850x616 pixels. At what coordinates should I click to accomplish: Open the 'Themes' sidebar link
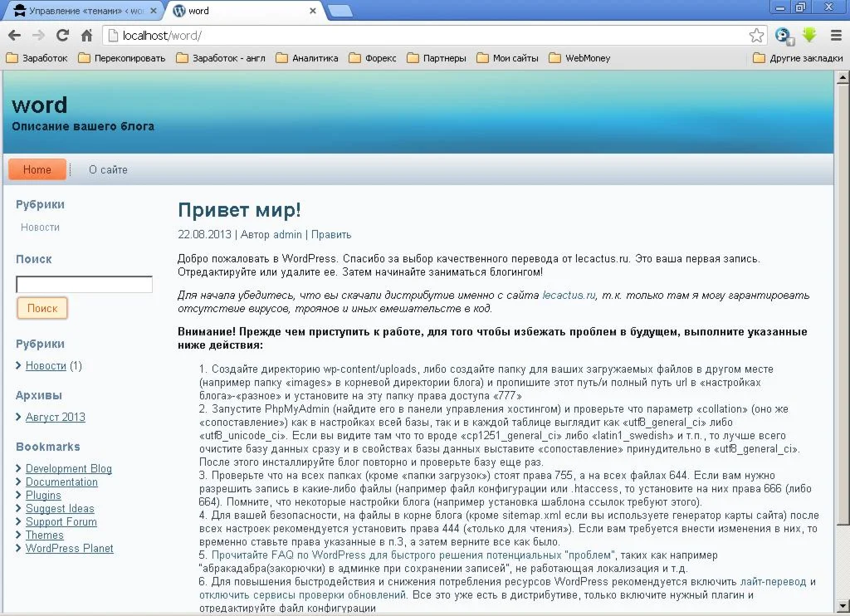(45, 535)
